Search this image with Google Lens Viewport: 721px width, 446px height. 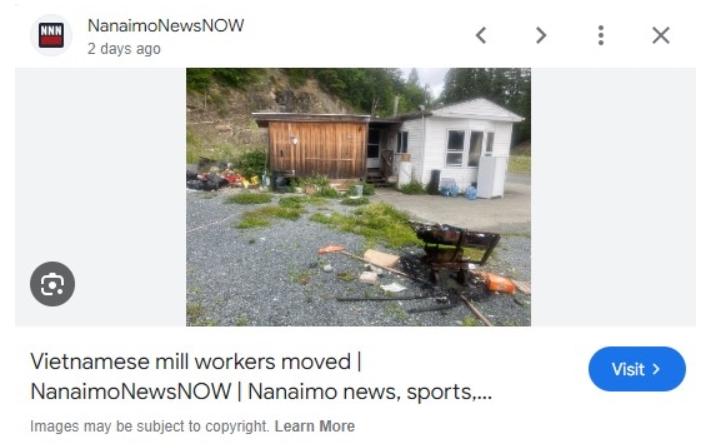tap(52, 284)
